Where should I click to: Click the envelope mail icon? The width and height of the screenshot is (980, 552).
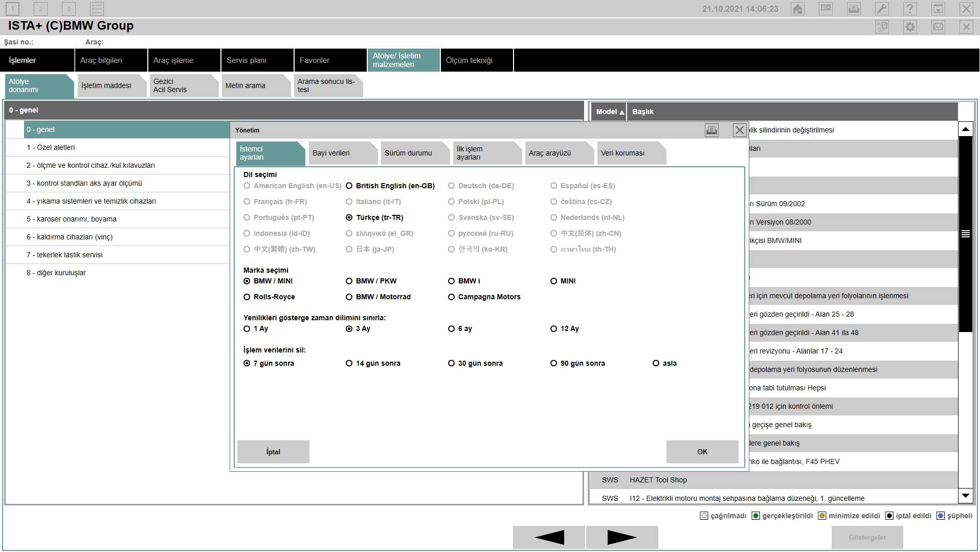click(x=938, y=27)
